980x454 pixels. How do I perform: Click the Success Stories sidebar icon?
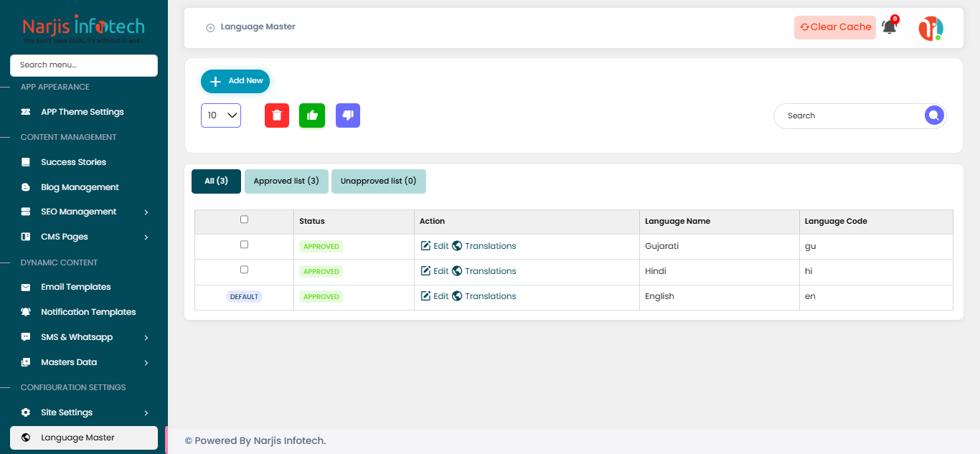pos(26,162)
